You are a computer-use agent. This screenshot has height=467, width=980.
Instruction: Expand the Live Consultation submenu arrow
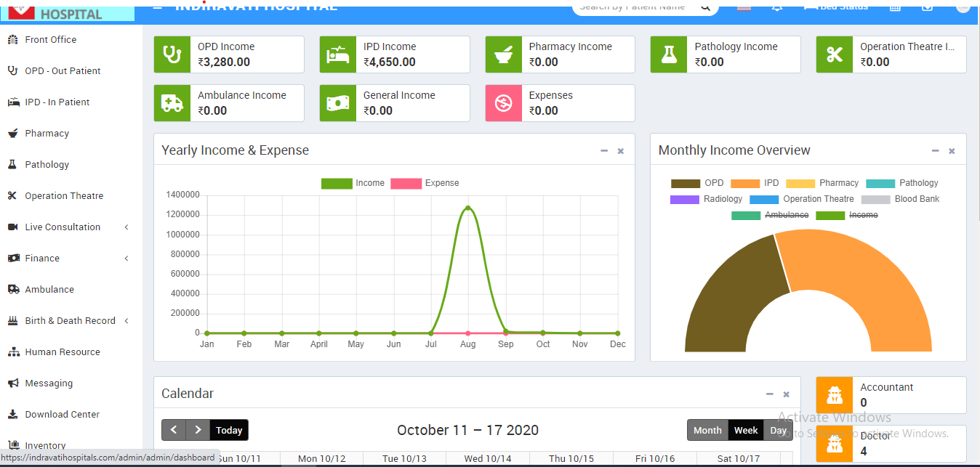[126, 227]
